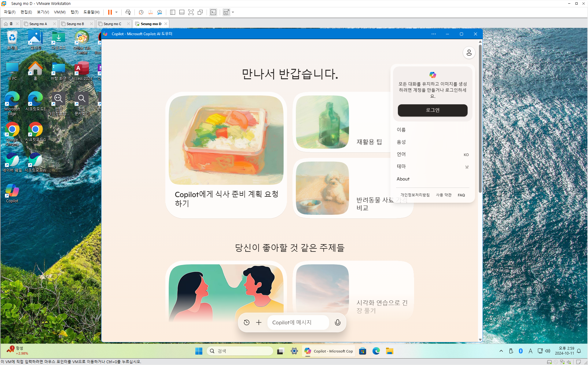Open 도움말(H) menu
This screenshot has height=365, width=588.
91,12
